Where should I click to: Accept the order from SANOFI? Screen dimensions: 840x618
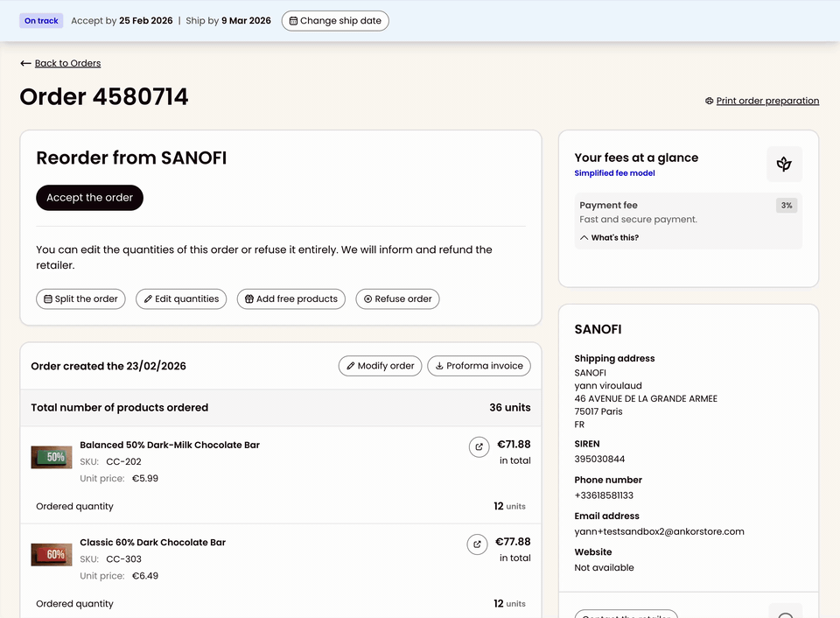(x=89, y=198)
